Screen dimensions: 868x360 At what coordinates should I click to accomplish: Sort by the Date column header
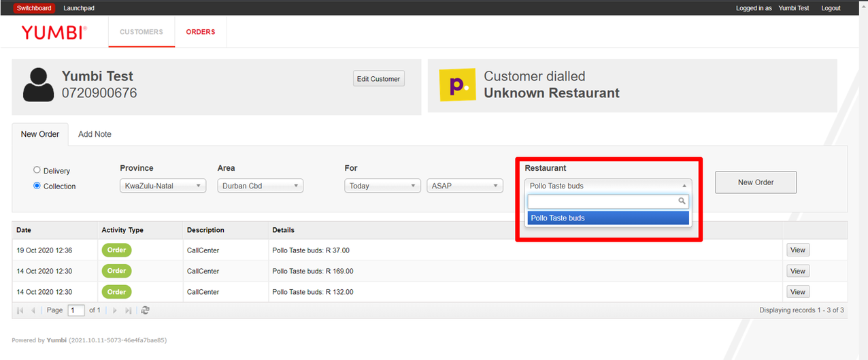pyautogui.click(x=54, y=230)
